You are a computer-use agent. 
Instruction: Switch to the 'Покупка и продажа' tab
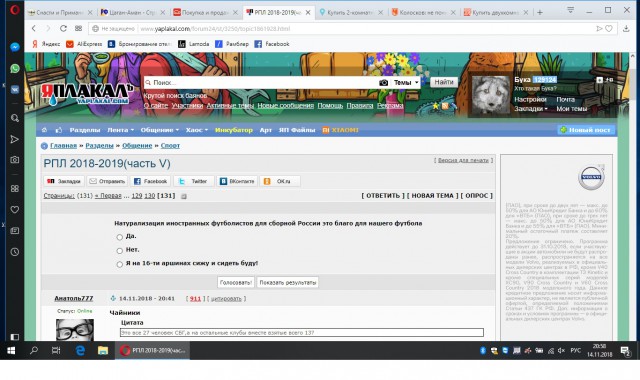pyautogui.click(x=206, y=13)
